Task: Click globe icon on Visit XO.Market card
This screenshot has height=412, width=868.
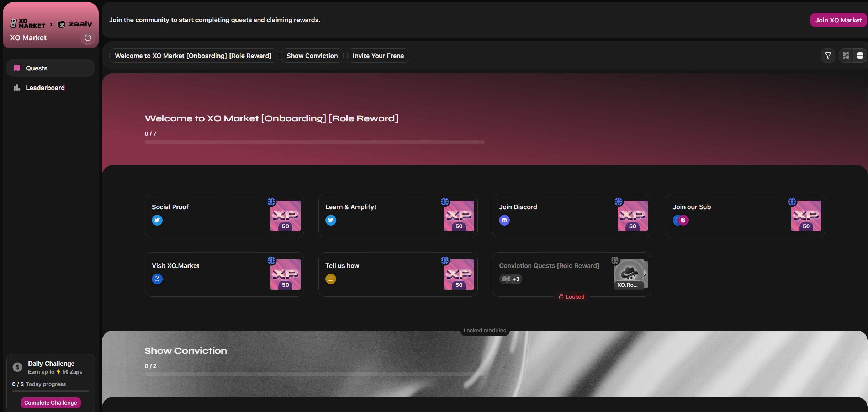Action: click(271, 260)
